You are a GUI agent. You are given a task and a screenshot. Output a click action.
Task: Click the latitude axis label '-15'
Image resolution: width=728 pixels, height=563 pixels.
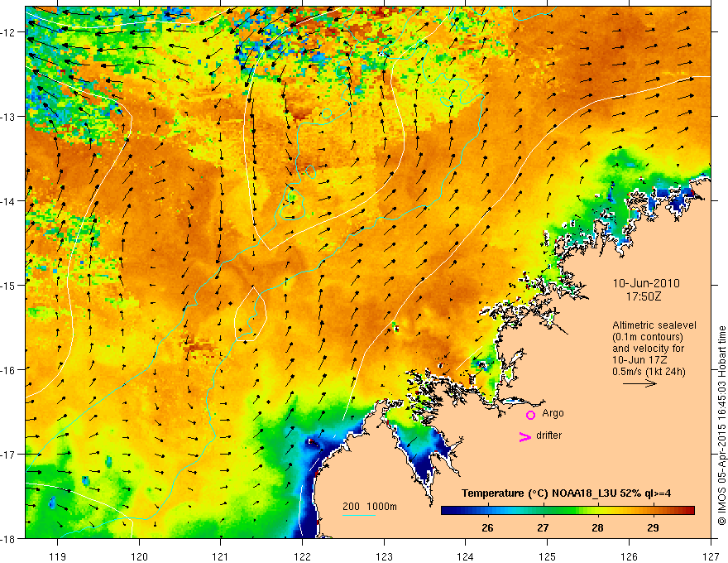[9, 285]
